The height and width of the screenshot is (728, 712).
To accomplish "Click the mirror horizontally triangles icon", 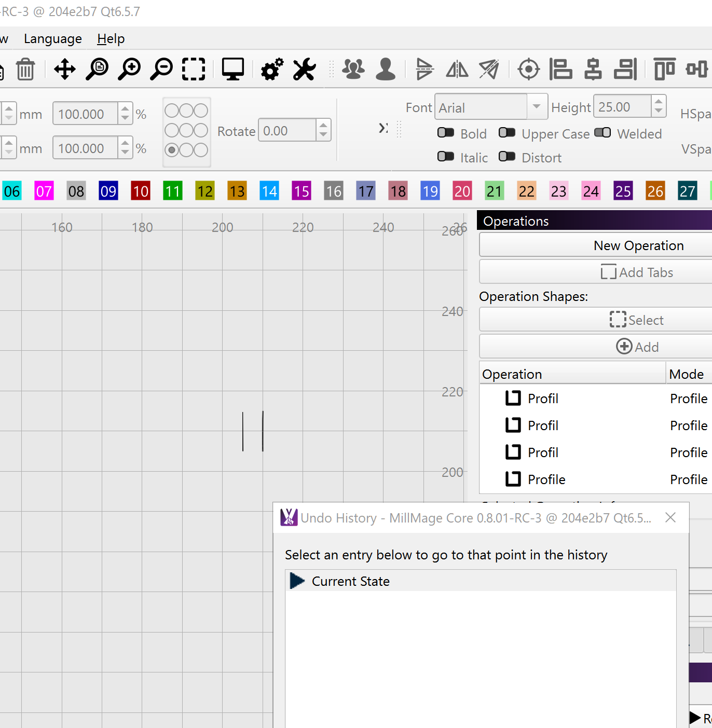I will coord(457,69).
